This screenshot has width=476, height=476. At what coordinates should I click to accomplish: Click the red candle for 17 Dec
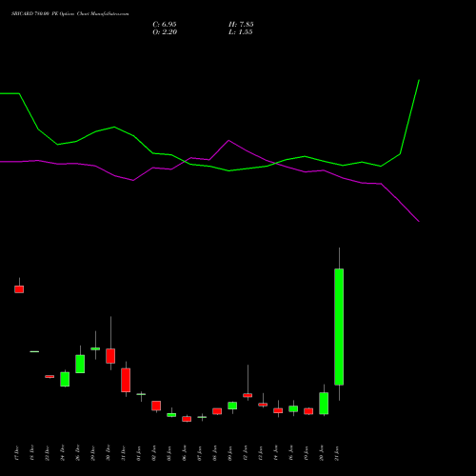click(19, 289)
